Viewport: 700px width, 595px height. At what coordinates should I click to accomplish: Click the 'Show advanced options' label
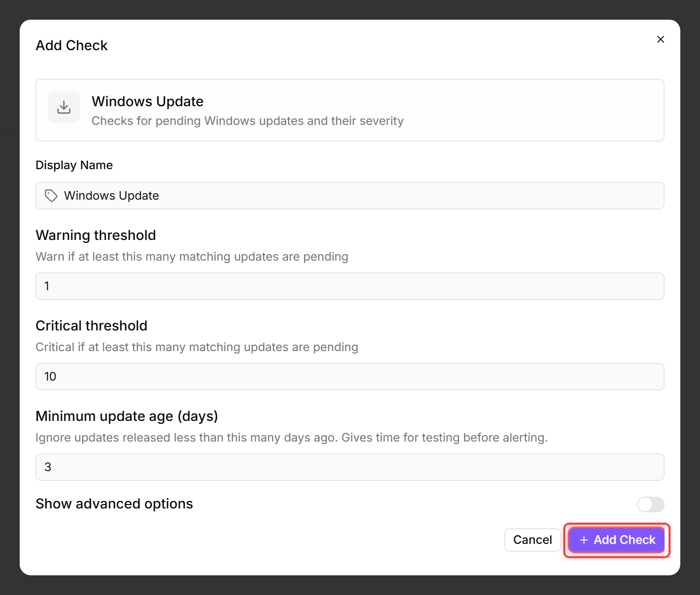(x=114, y=504)
